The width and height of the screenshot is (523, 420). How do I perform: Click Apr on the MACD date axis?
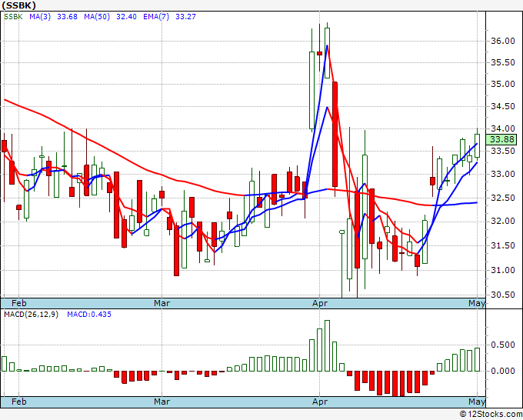click(320, 402)
